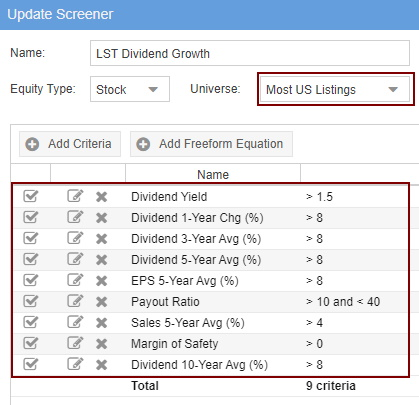Image resolution: width=419 pixels, height=405 pixels.
Task: Click the Name column header
Action: pos(213,174)
